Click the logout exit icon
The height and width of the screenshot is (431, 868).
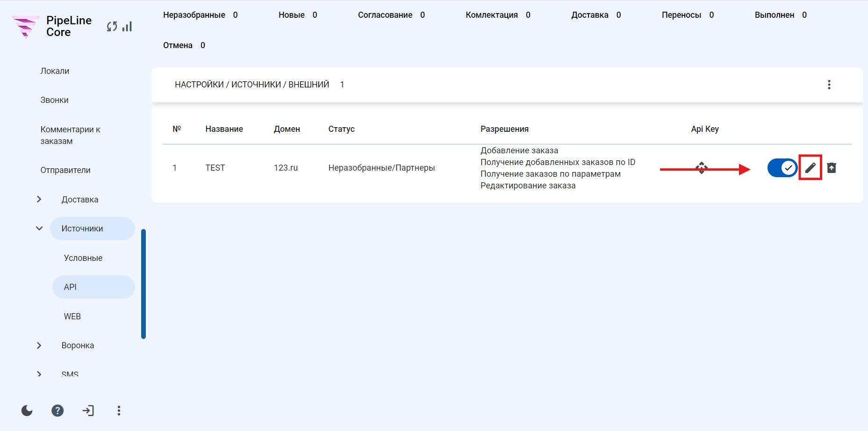click(x=88, y=410)
